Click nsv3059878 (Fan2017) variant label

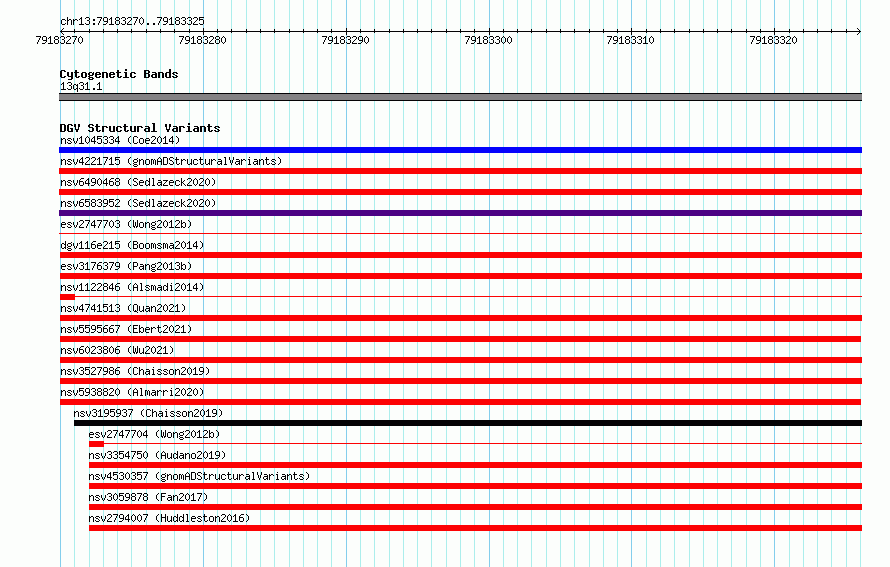pyautogui.click(x=148, y=497)
